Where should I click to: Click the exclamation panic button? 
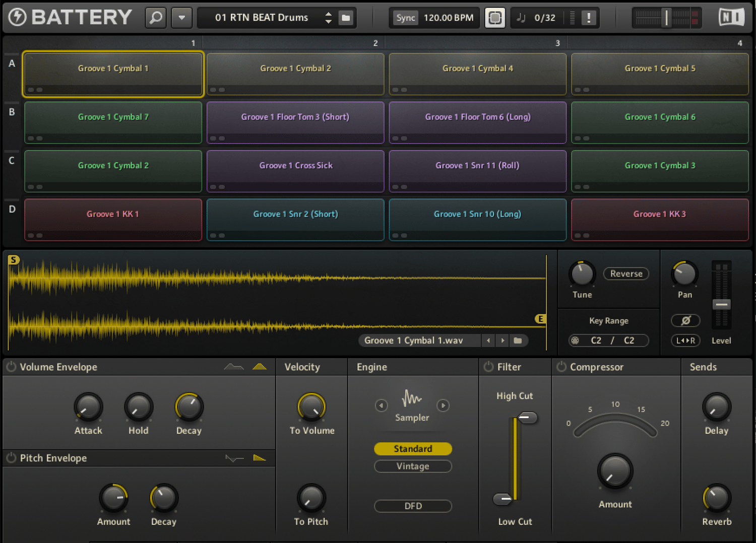tap(588, 18)
